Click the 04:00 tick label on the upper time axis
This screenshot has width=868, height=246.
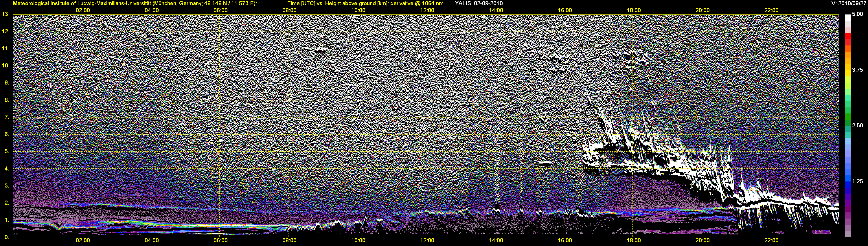tap(152, 10)
